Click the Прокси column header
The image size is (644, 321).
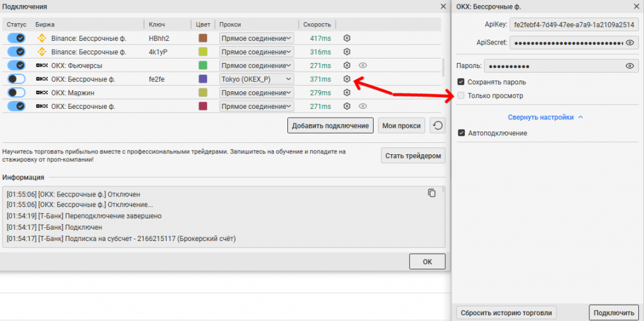point(230,25)
